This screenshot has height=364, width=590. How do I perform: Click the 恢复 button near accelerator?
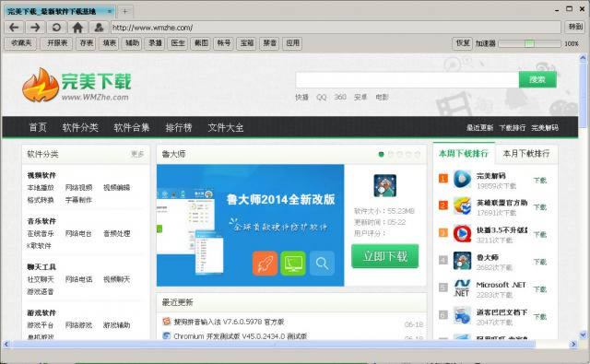point(463,43)
